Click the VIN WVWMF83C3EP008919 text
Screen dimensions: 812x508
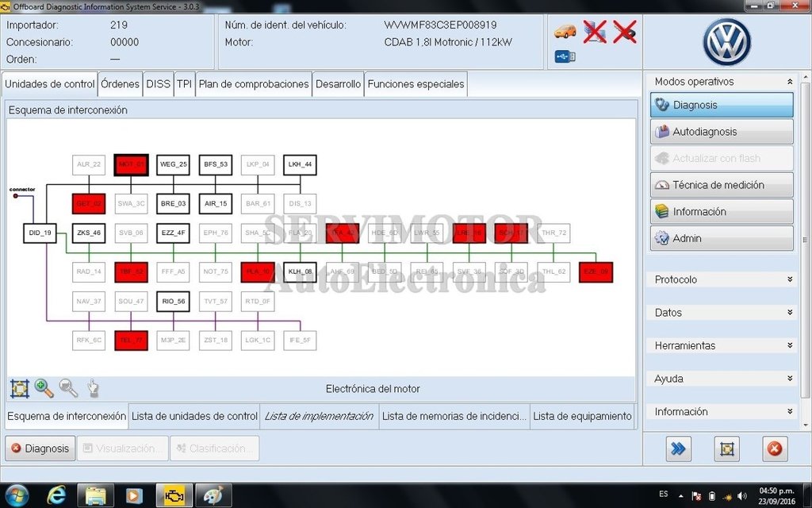coord(440,25)
